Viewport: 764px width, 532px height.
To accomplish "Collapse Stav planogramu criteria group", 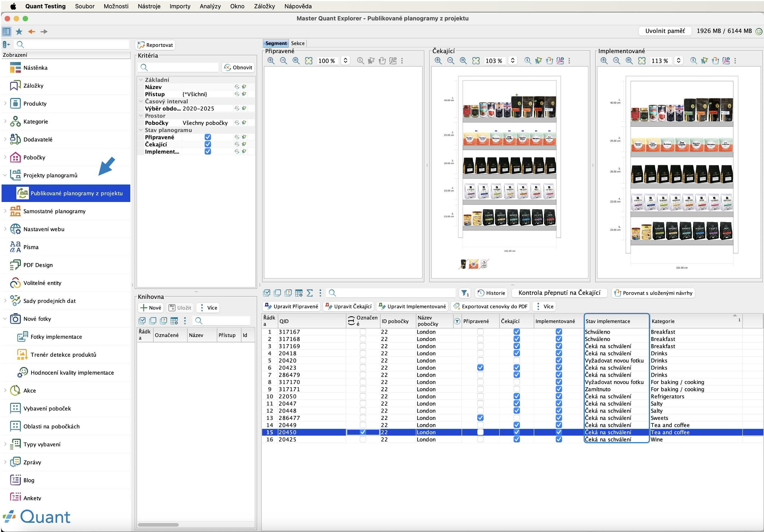I will tap(141, 130).
